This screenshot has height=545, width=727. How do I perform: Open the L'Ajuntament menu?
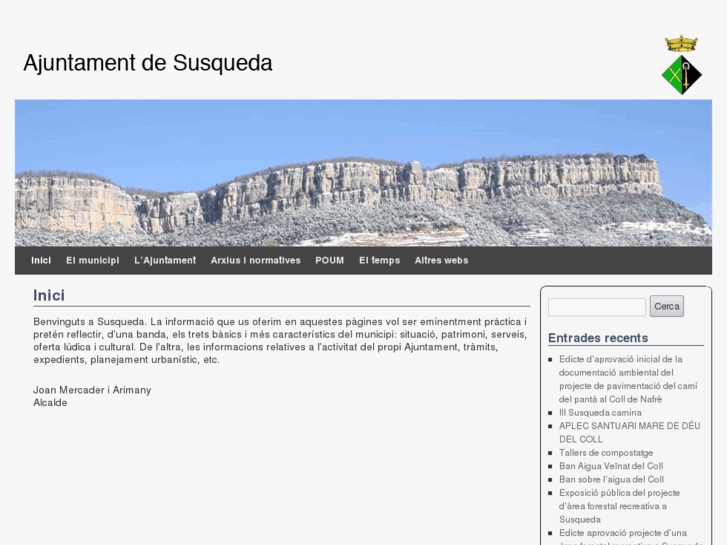(165, 260)
